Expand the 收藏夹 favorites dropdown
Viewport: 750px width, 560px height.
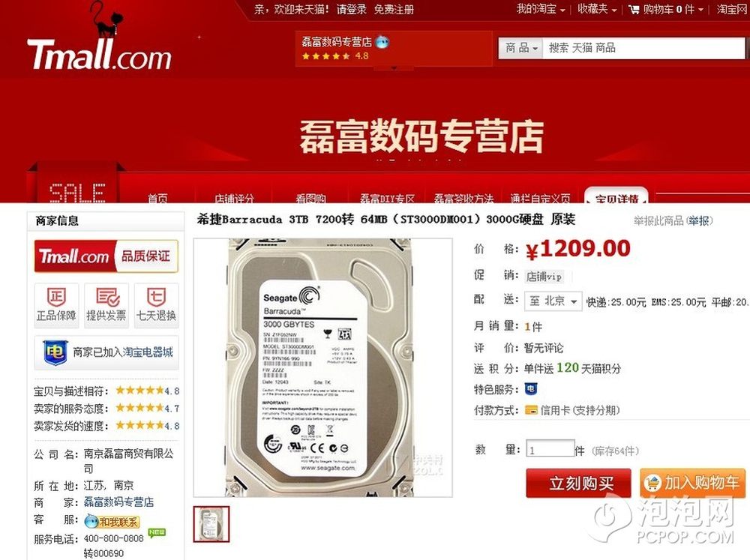pyautogui.click(x=597, y=9)
